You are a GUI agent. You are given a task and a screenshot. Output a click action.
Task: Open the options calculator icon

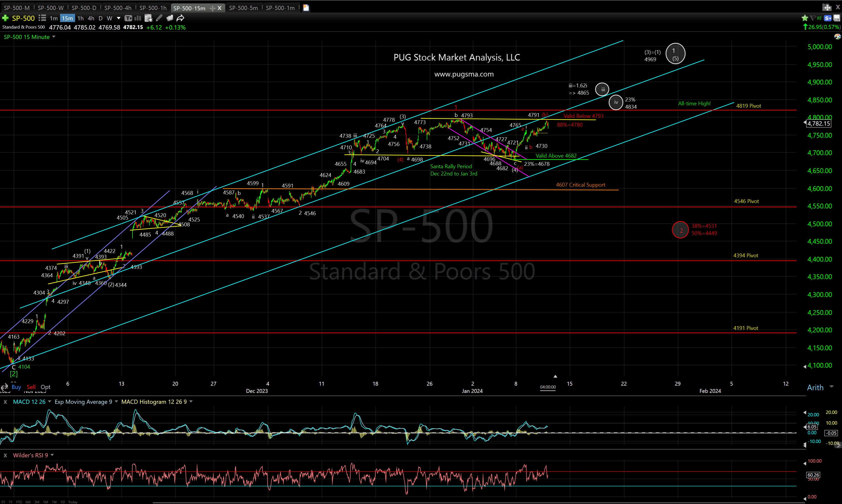pyautogui.click(x=148, y=18)
